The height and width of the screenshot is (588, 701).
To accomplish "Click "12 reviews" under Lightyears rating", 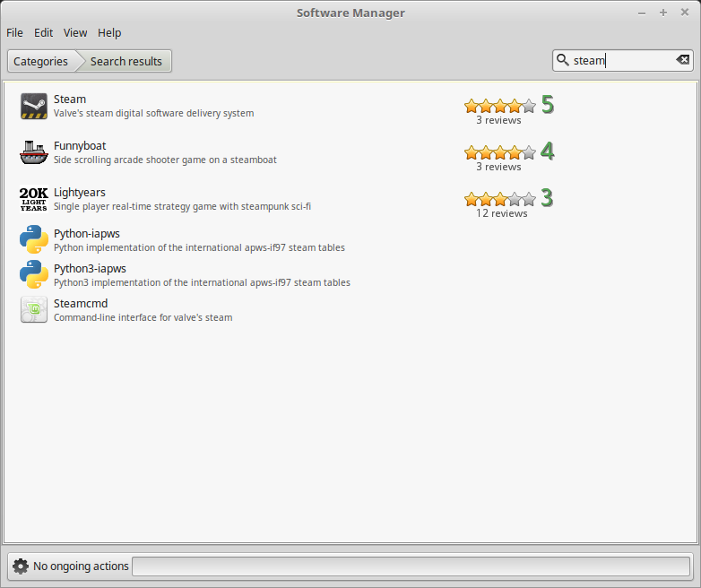I will tap(502, 213).
